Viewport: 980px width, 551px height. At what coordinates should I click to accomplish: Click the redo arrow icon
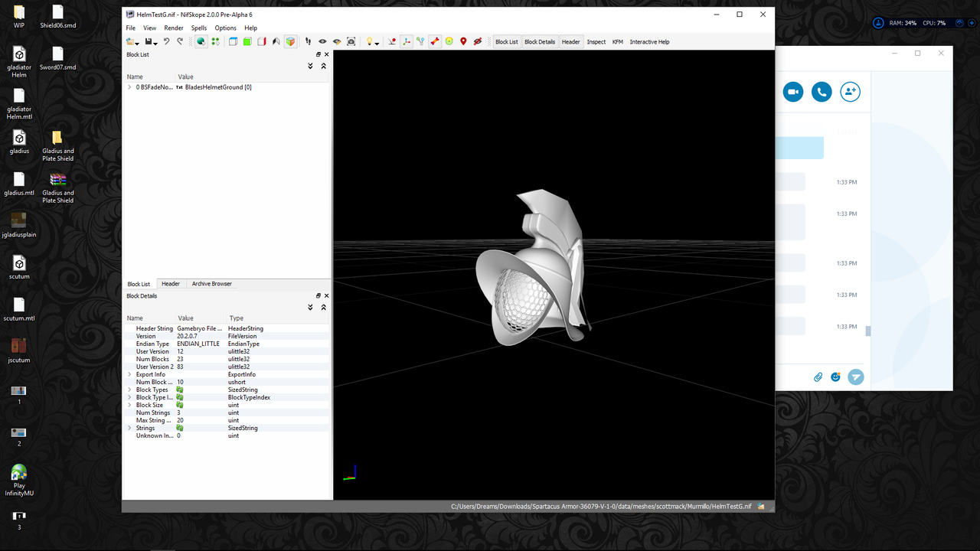click(x=181, y=41)
